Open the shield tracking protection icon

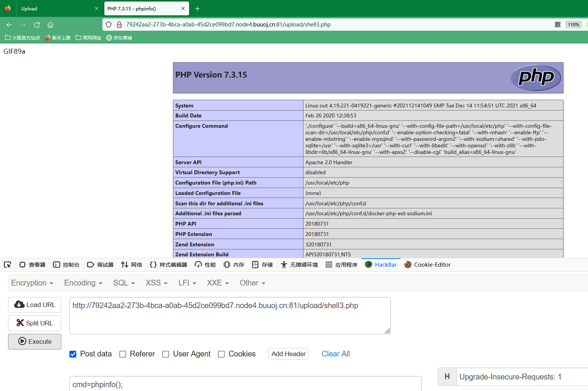click(109, 25)
